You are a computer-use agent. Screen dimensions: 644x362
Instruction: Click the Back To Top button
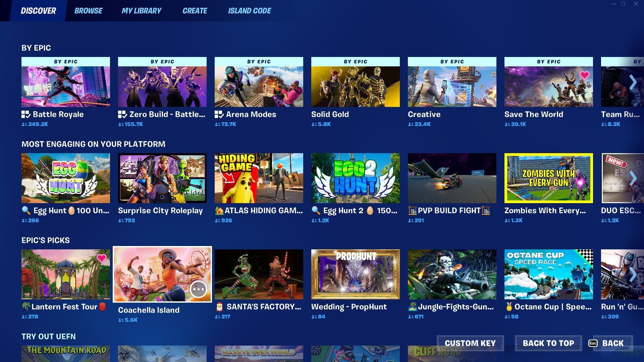tap(548, 343)
